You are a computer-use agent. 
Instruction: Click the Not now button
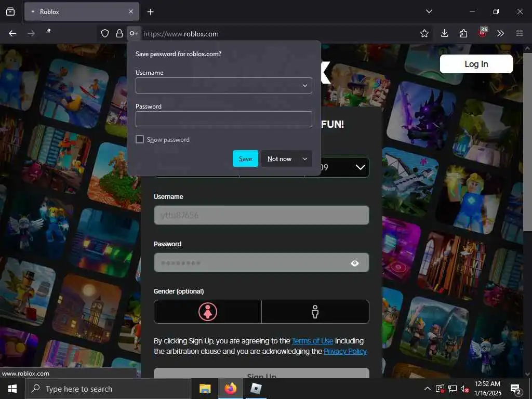(x=280, y=159)
